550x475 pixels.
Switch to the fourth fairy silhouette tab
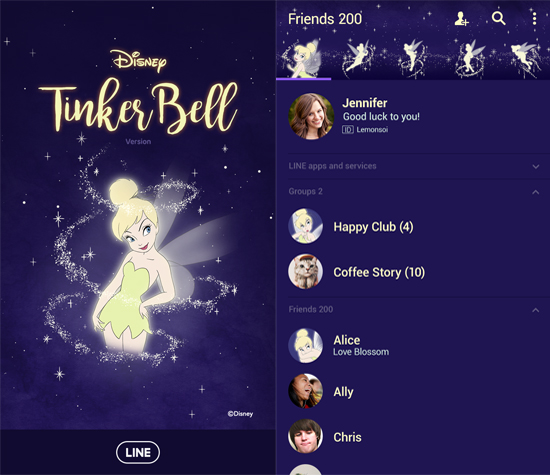point(468,59)
